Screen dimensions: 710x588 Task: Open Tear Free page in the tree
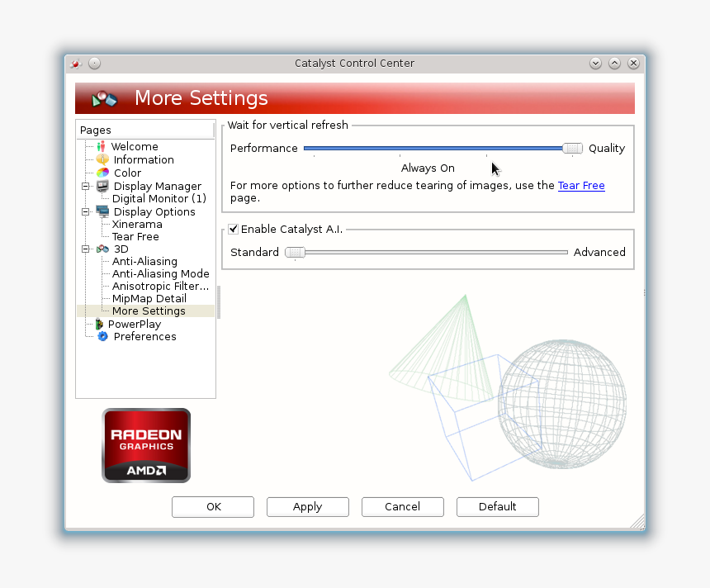click(x=135, y=236)
